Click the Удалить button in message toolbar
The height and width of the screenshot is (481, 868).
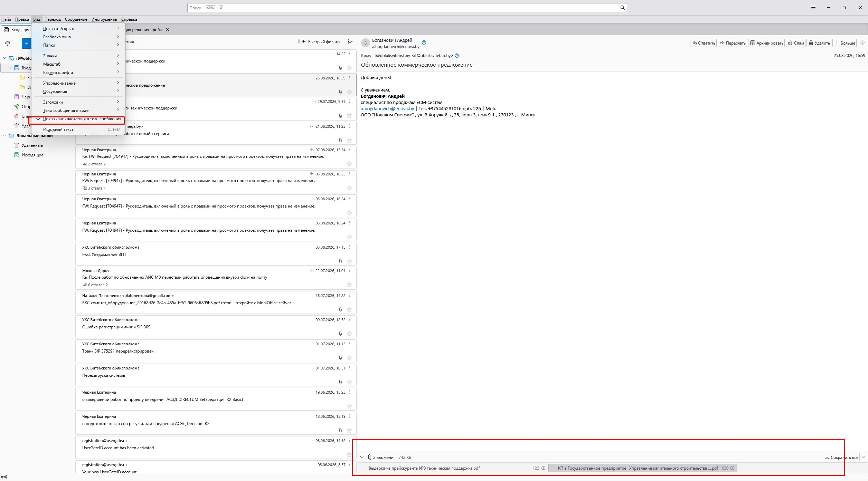[x=819, y=43]
